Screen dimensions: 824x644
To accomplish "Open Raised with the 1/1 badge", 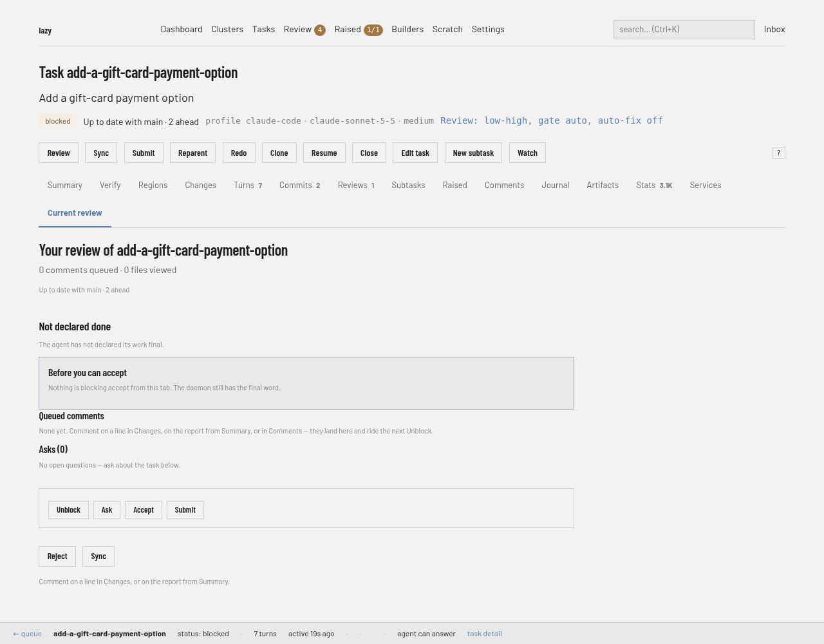I will coord(359,30).
